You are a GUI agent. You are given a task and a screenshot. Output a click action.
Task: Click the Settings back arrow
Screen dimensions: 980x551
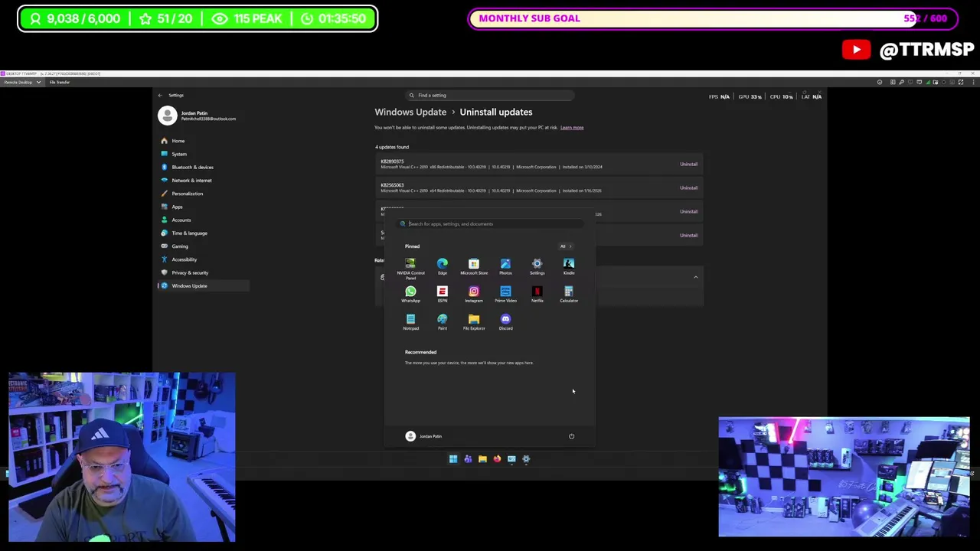point(160,96)
